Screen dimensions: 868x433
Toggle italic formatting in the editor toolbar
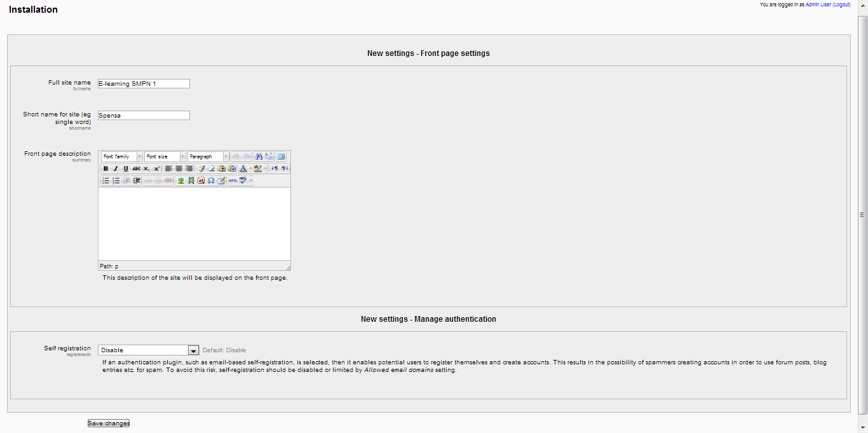116,168
